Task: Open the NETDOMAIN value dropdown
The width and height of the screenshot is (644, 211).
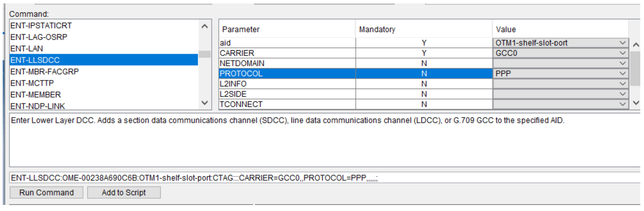Action: [622, 63]
